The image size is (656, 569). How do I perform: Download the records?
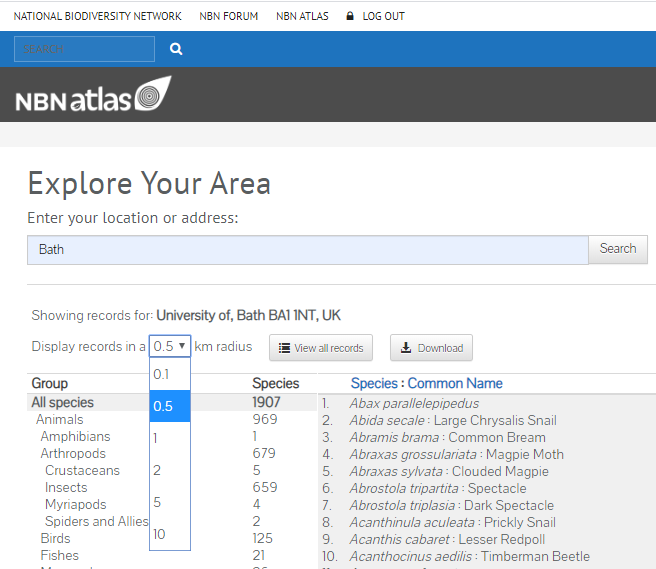coord(431,348)
